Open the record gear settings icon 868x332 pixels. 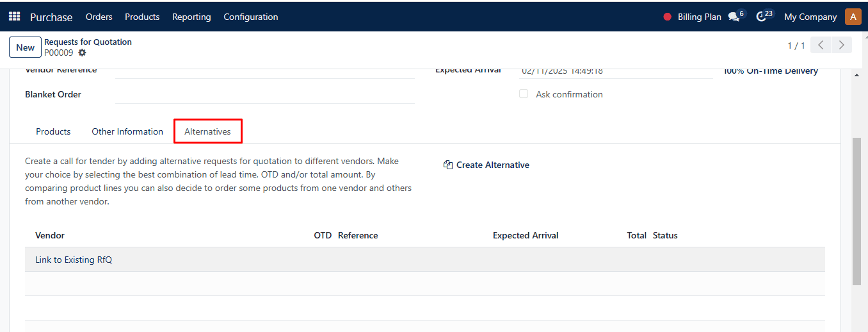(82, 53)
